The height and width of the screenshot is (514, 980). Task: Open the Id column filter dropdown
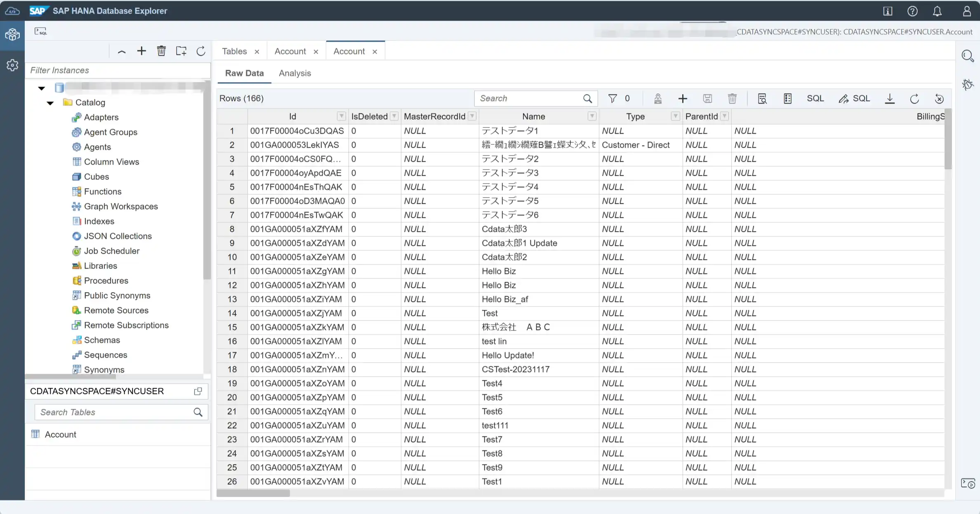[341, 116]
